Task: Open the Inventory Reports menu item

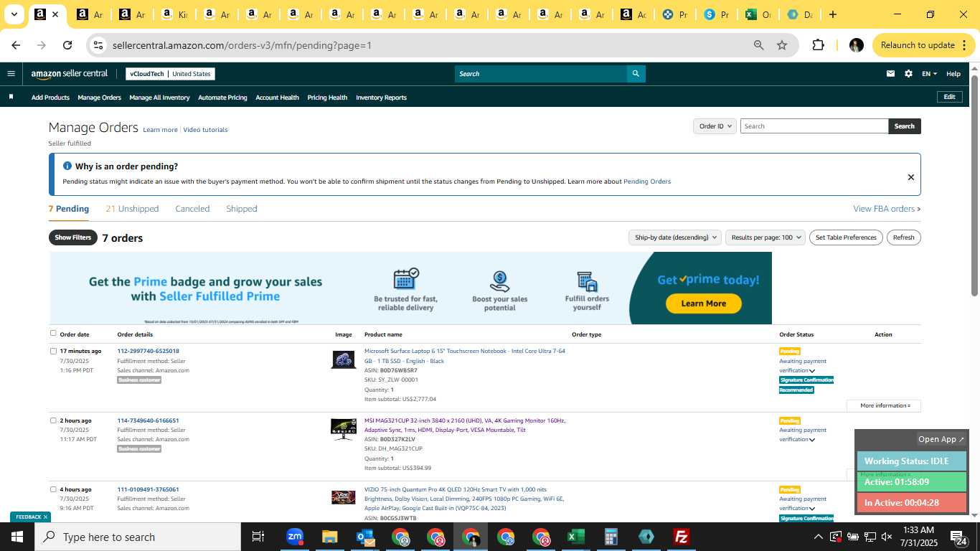Action: pos(381,98)
